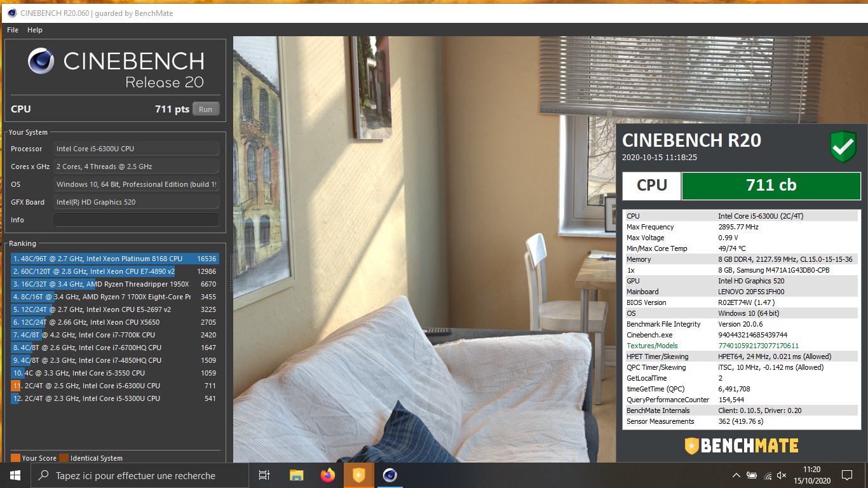
Task: Open the Windows Start menu
Action: [x=15, y=475]
